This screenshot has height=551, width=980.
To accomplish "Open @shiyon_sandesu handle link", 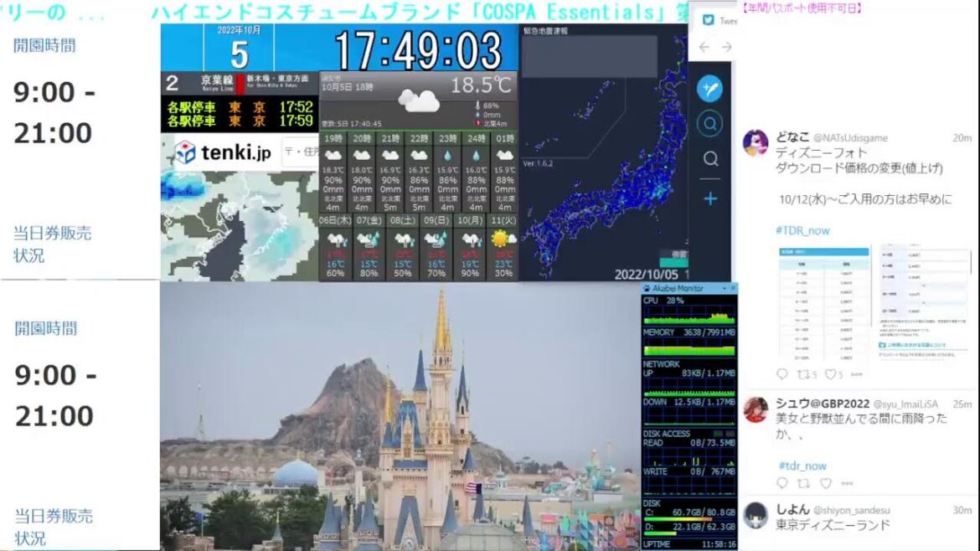I will point(851,511).
